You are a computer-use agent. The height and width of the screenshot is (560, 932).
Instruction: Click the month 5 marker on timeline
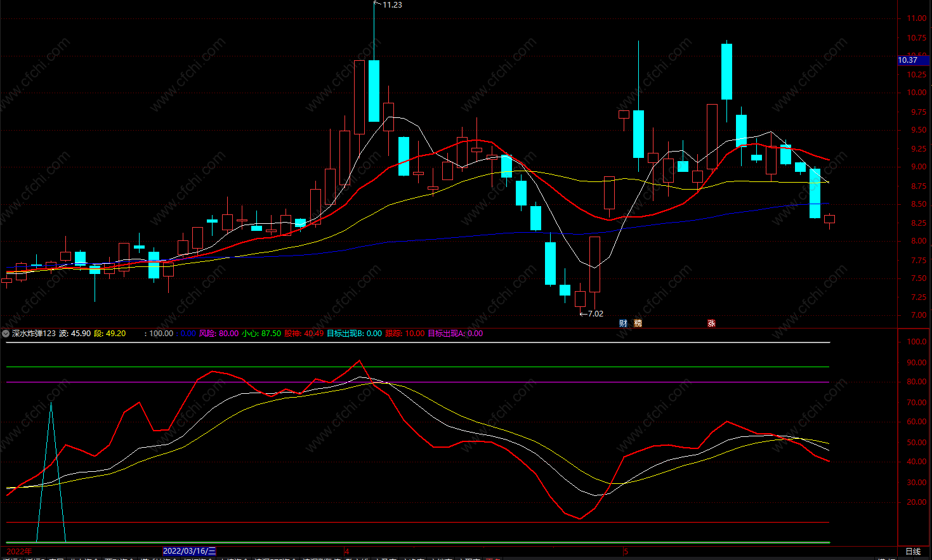click(x=626, y=551)
